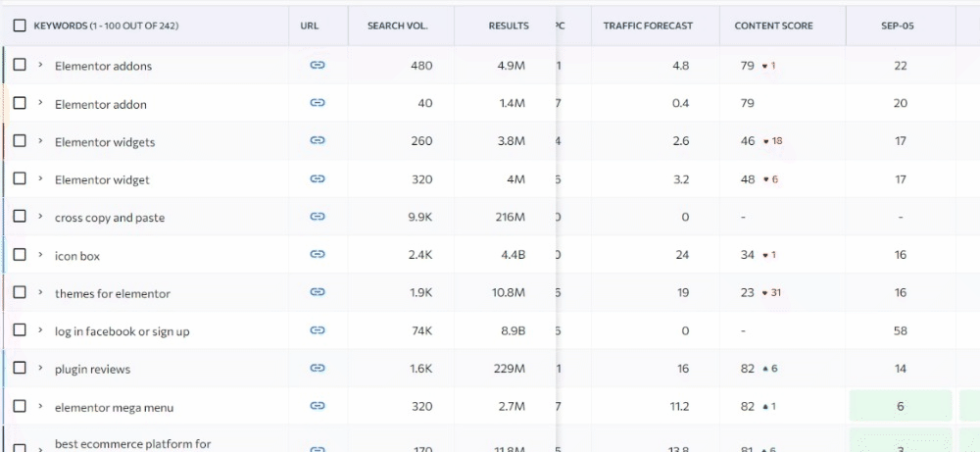Select keyword text plugin reviews
The width and height of the screenshot is (980, 452).
tap(92, 369)
